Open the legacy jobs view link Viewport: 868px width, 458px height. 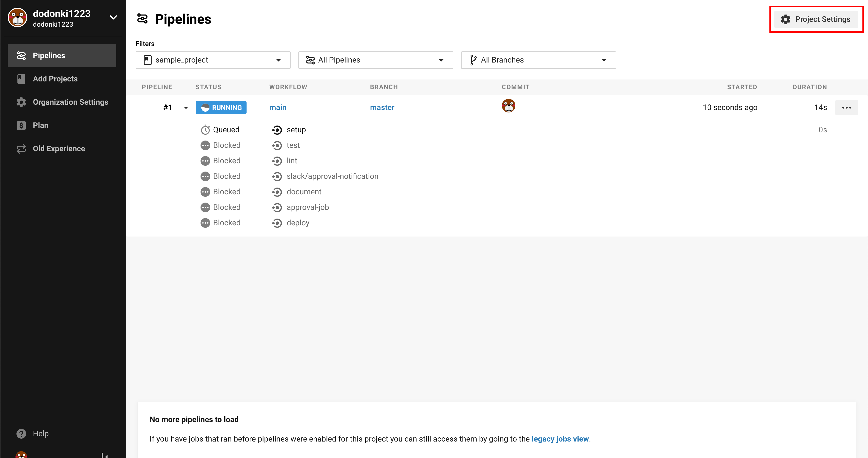(560, 439)
